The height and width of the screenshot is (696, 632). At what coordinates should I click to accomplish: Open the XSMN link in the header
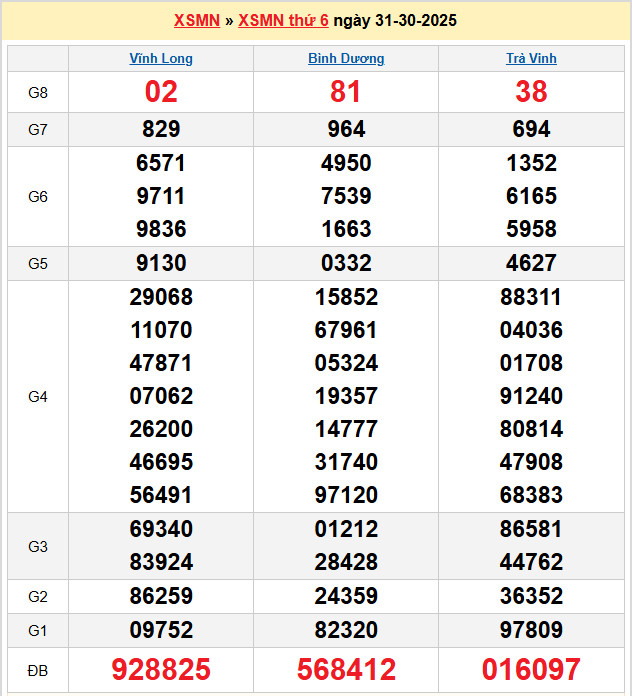tap(196, 20)
